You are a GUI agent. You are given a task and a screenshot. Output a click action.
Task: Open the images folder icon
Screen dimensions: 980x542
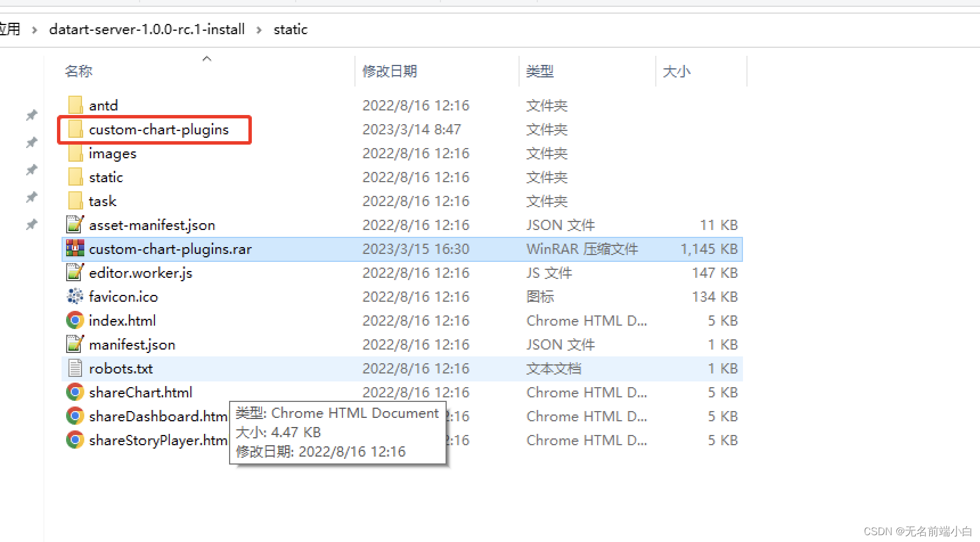coord(75,153)
